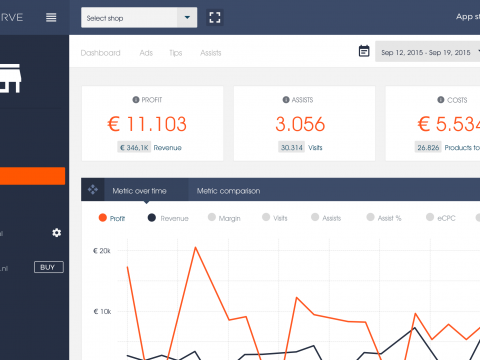Viewport: 480px width, 360px height.
Task: Open the Sep 12 - Sep 19 date range dropdown
Action: (428, 52)
